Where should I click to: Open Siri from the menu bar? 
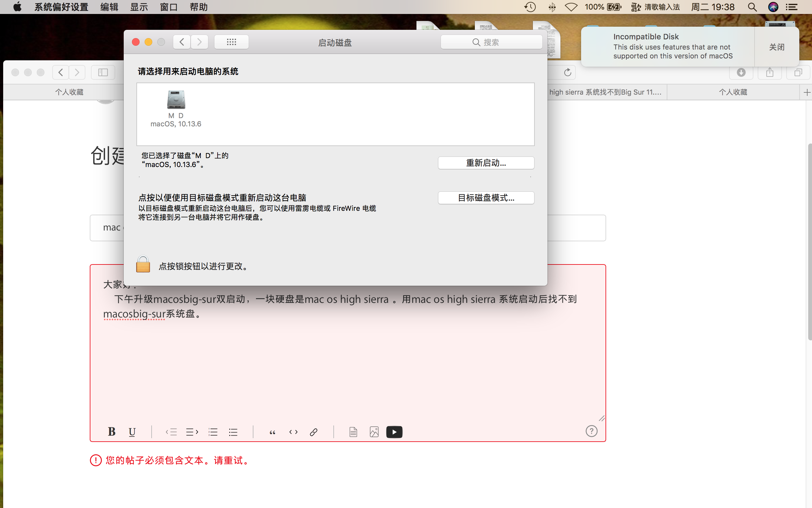pyautogui.click(x=773, y=7)
